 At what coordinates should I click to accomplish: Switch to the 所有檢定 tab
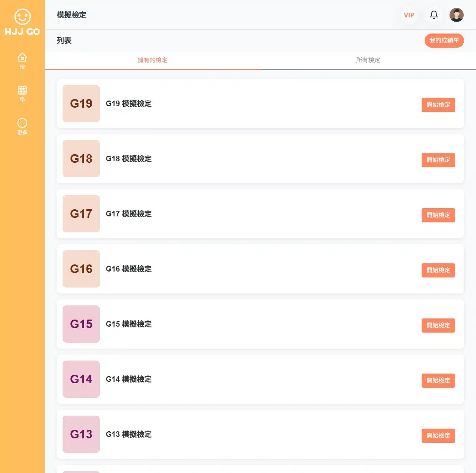(x=368, y=60)
